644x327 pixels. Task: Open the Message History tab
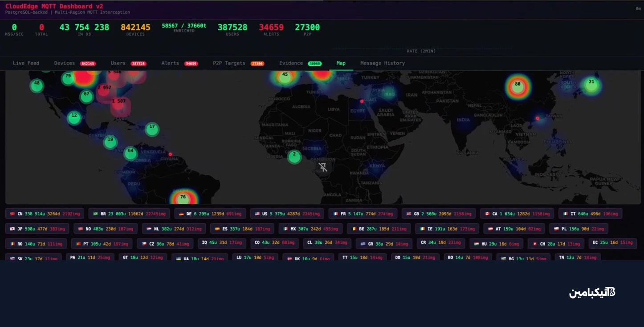(383, 63)
